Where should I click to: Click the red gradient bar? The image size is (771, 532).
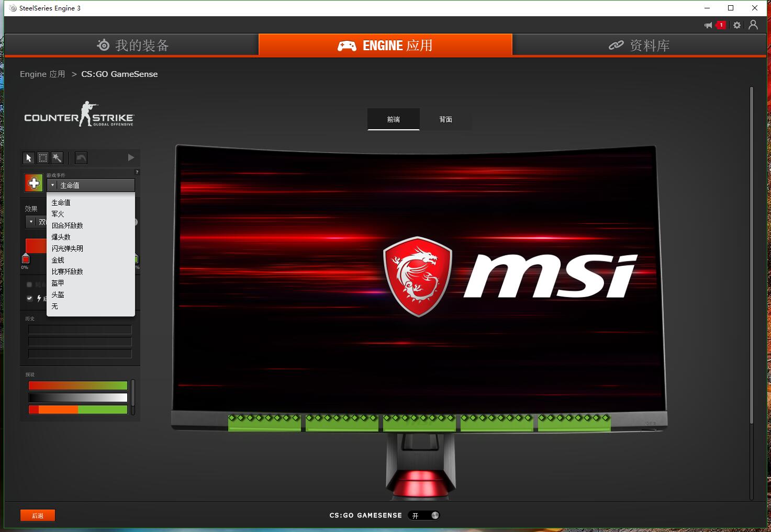coord(36,246)
